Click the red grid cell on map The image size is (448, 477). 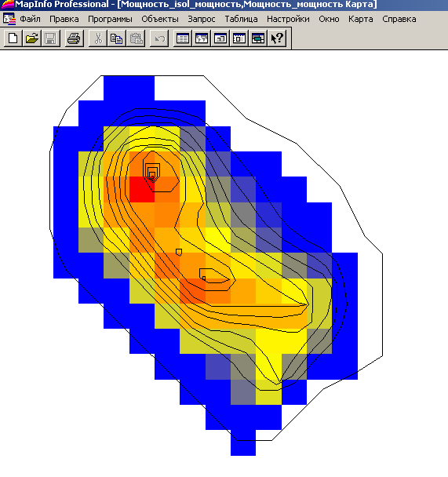click(142, 189)
